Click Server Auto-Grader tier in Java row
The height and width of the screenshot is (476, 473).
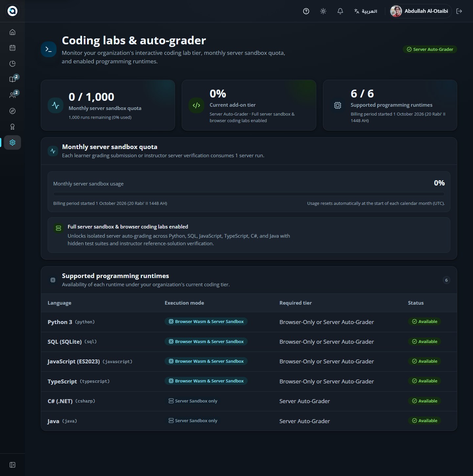tap(304, 421)
